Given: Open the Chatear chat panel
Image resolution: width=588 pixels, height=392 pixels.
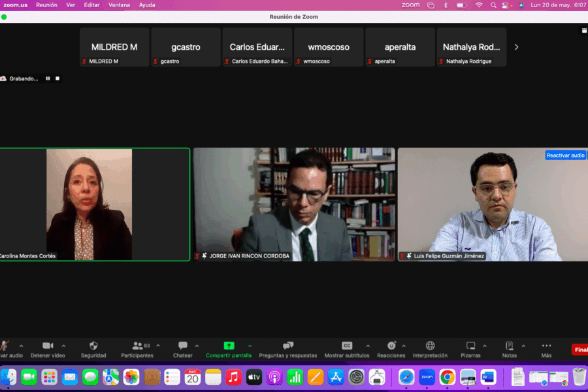Looking at the screenshot, I should coord(183,346).
